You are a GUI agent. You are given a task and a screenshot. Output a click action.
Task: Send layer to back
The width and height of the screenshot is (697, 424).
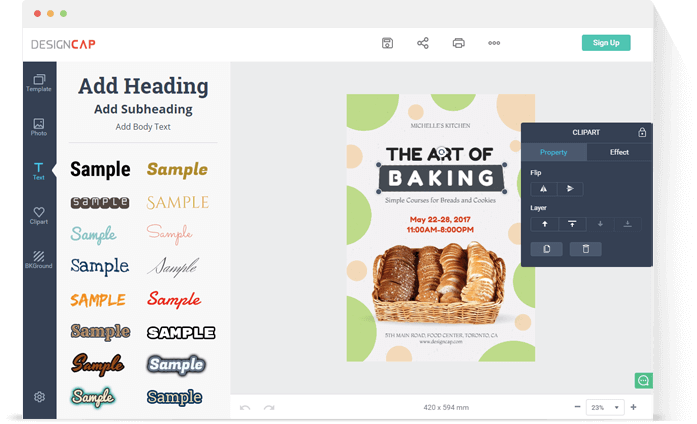point(628,224)
